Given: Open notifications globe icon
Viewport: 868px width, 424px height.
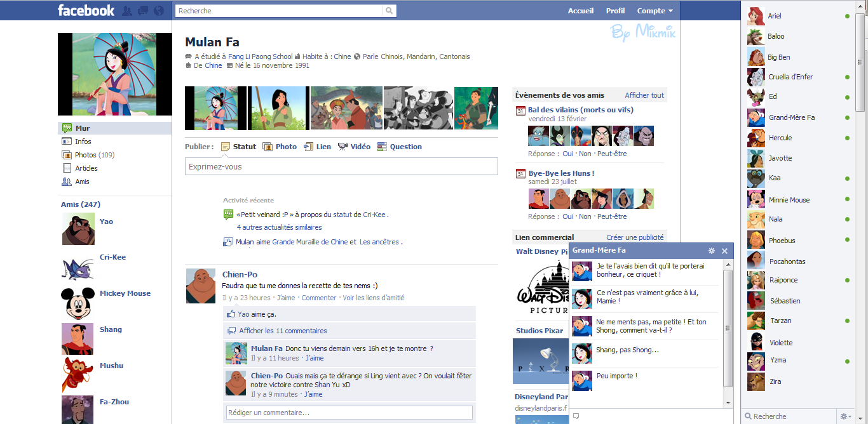Looking at the screenshot, I should (x=159, y=11).
